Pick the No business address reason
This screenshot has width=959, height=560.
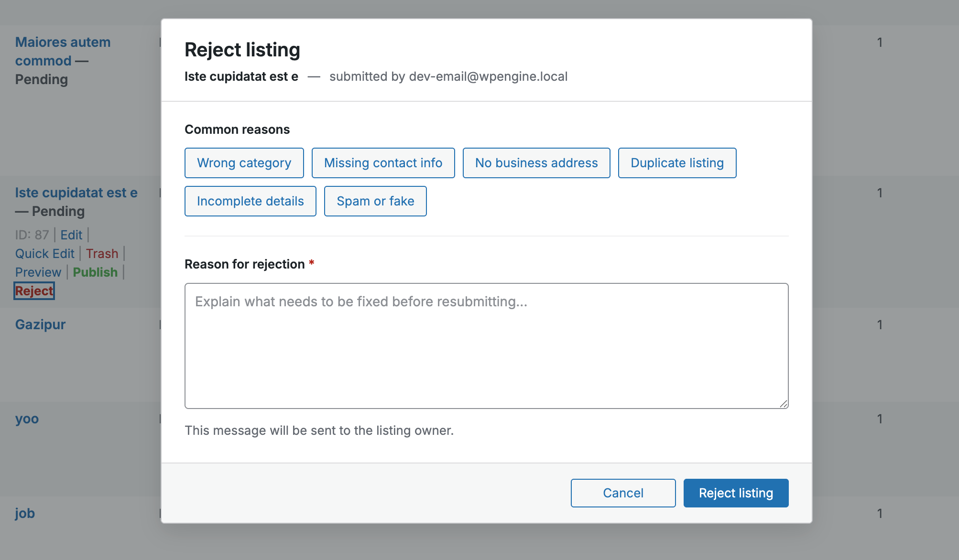[536, 163]
